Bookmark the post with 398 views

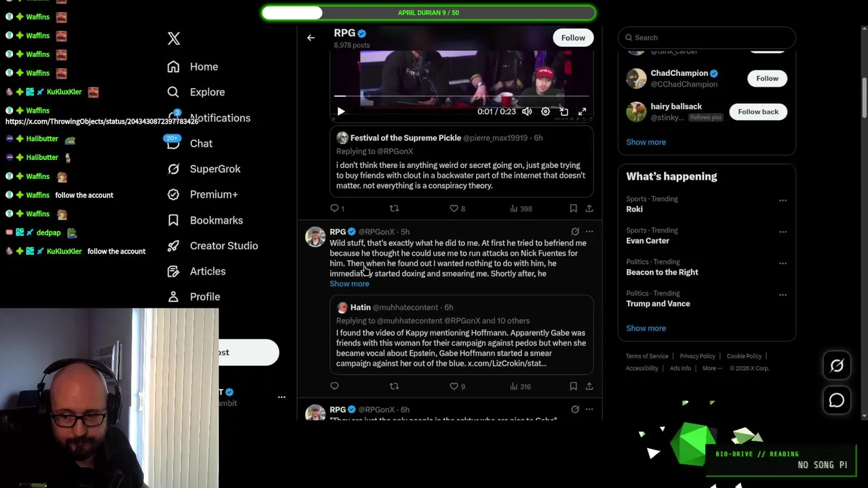click(573, 209)
